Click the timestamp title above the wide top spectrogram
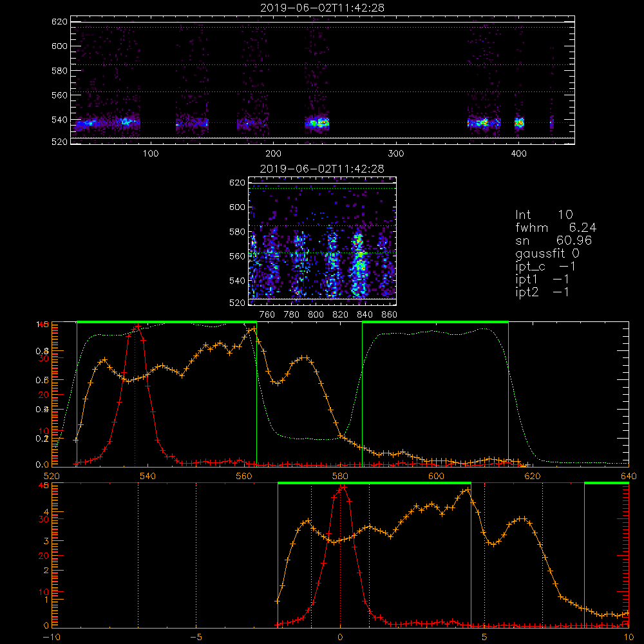The width and height of the screenshot is (644, 644). pyautogui.click(x=322, y=8)
